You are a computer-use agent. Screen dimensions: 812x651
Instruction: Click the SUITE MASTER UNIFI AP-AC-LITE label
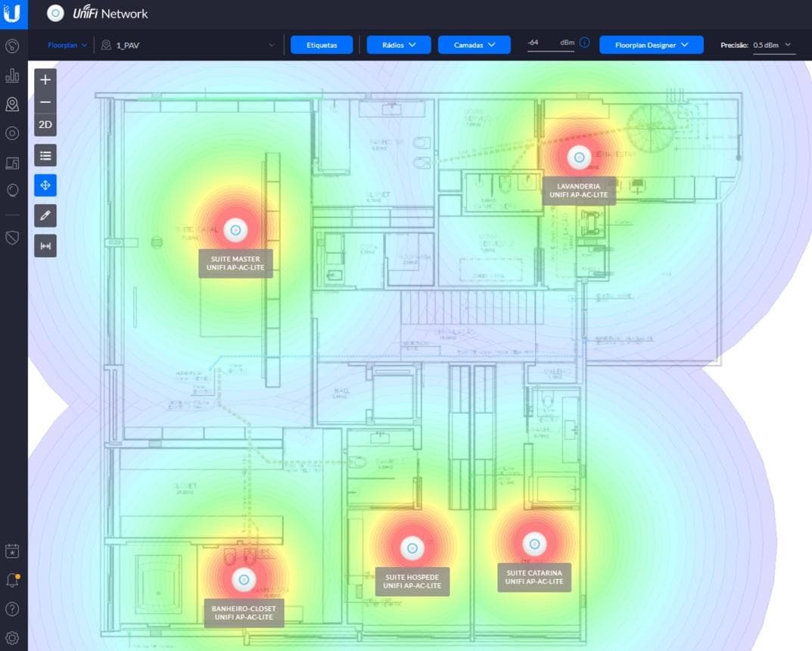235,263
